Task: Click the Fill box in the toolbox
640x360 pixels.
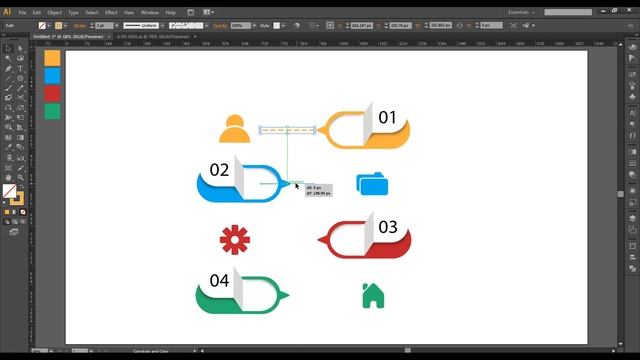Action: click(x=9, y=191)
